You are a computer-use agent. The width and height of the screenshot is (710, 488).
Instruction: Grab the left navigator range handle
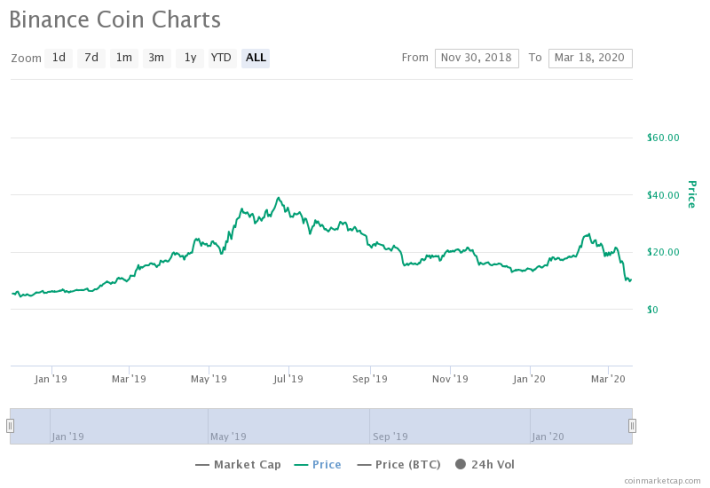[x=10, y=426]
